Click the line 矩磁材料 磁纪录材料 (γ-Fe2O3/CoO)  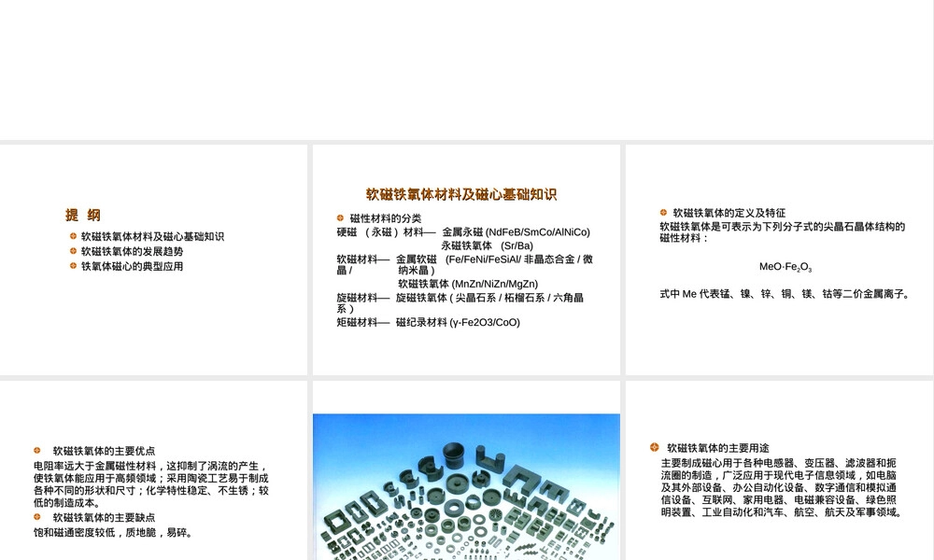point(429,322)
